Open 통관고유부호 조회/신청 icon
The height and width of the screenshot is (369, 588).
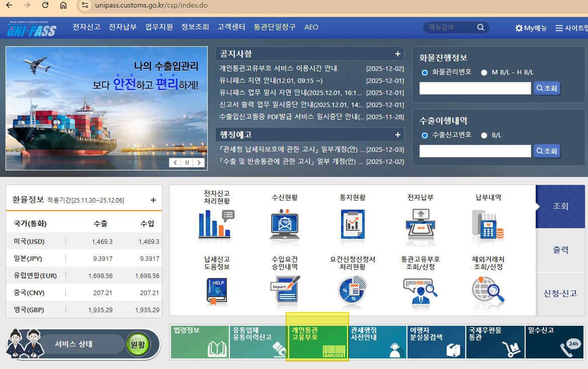(421, 291)
